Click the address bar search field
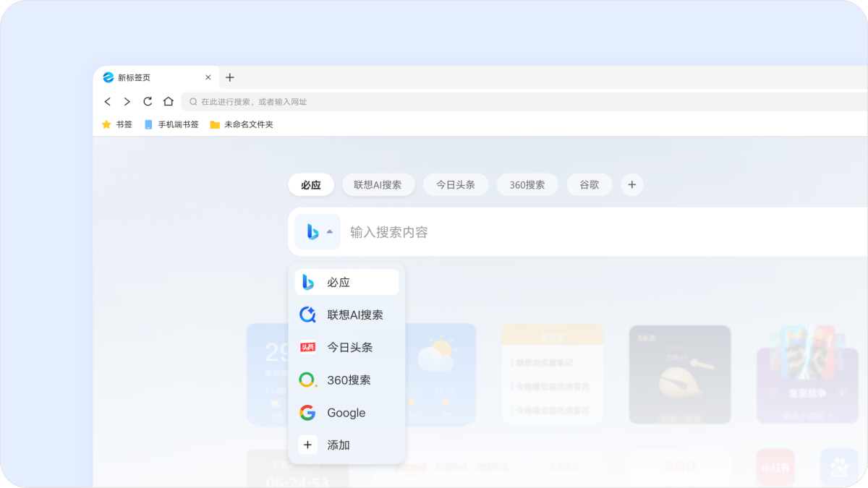 pos(524,102)
